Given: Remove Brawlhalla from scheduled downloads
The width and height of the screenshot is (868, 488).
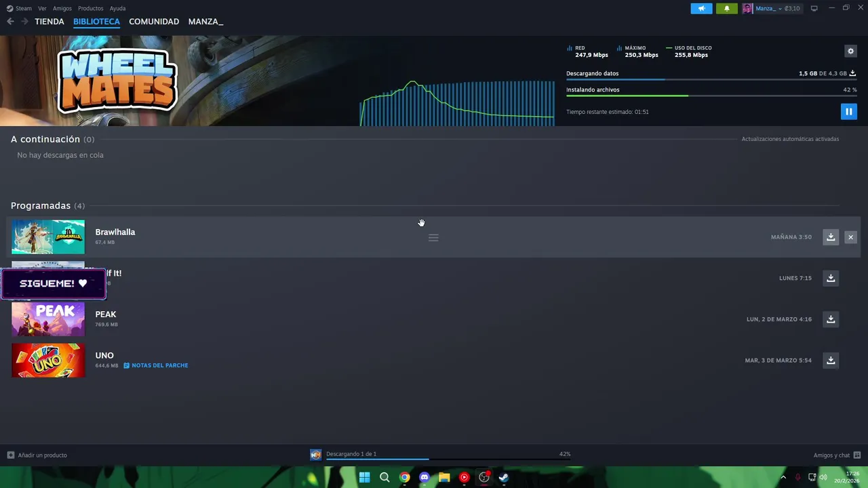Looking at the screenshot, I should 850,237.
